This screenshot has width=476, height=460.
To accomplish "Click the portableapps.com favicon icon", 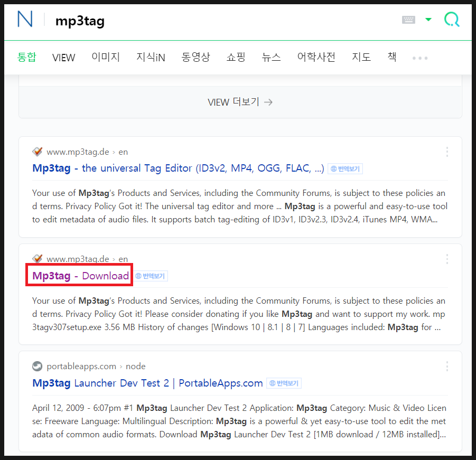I will (x=38, y=366).
